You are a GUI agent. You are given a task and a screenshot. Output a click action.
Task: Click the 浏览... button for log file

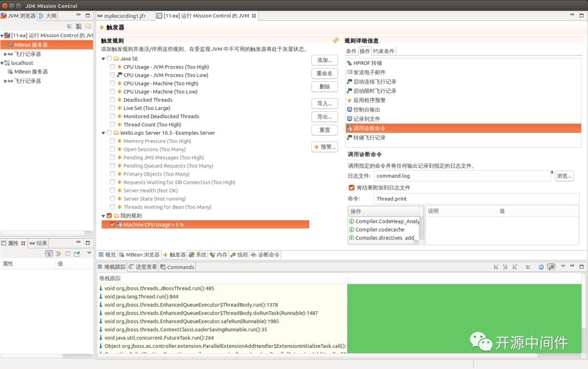(x=564, y=176)
